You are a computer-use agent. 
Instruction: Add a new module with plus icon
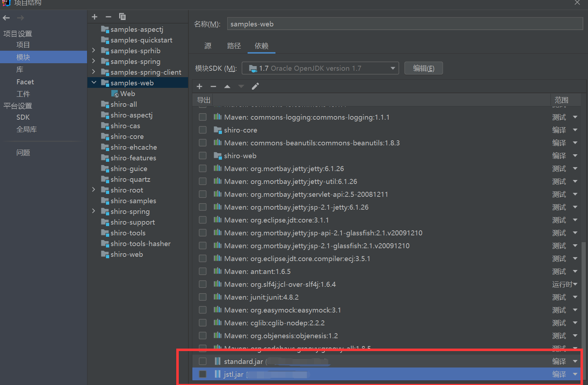tap(95, 17)
